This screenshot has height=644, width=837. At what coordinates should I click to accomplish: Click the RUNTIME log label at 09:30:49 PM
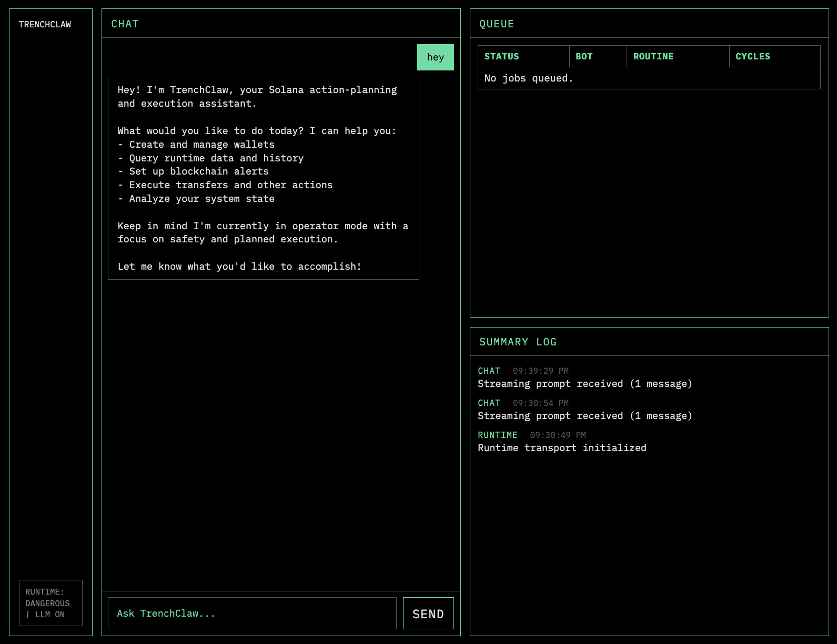(x=498, y=435)
